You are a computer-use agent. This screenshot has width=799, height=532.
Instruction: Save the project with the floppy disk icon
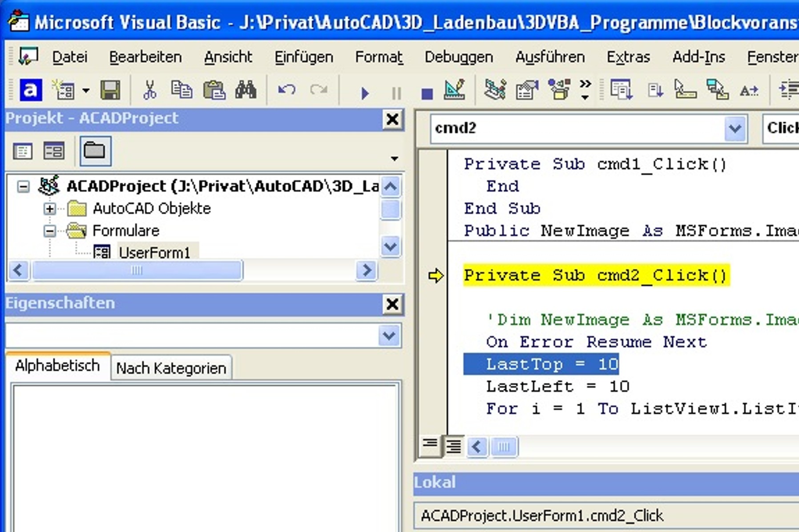(110, 91)
